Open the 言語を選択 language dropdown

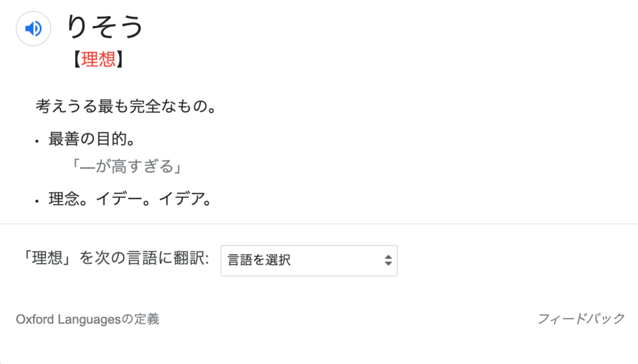309,261
